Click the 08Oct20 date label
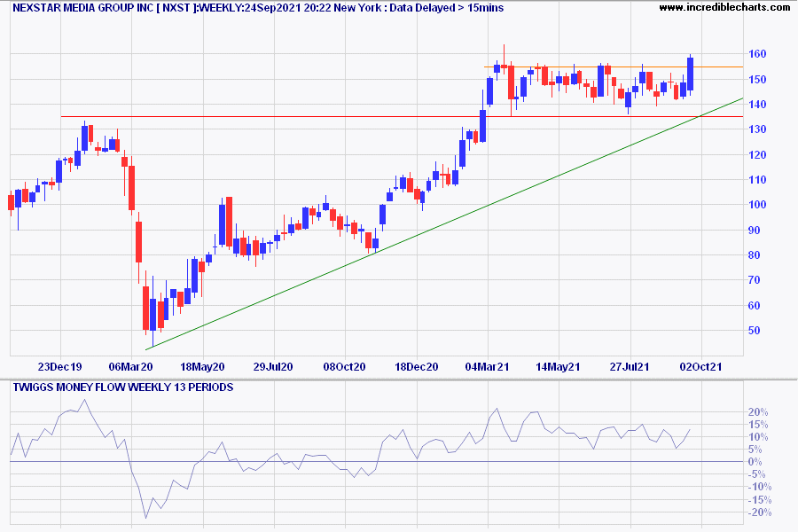The image size is (798, 532). click(x=345, y=366)
